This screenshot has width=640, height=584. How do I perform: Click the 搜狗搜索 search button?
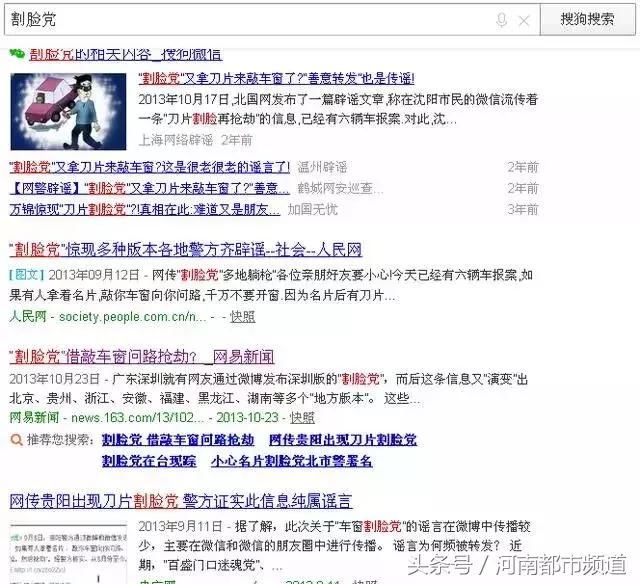587,19
